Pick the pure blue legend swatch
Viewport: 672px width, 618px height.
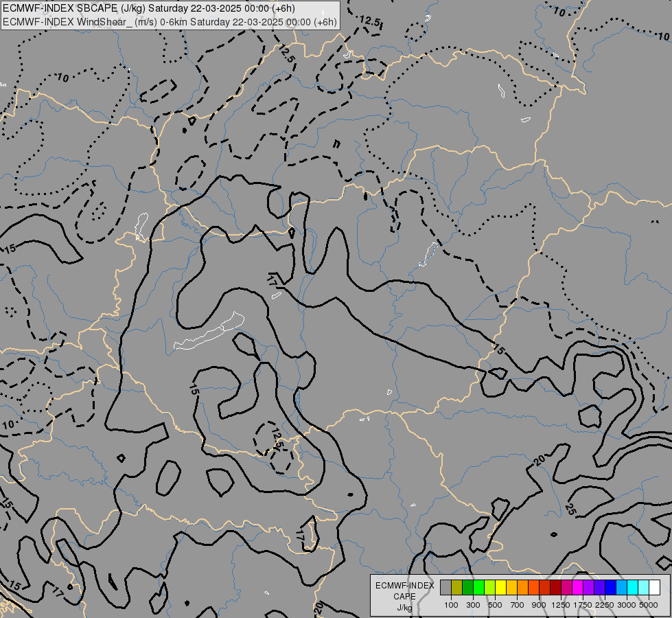tap(611, 587)
